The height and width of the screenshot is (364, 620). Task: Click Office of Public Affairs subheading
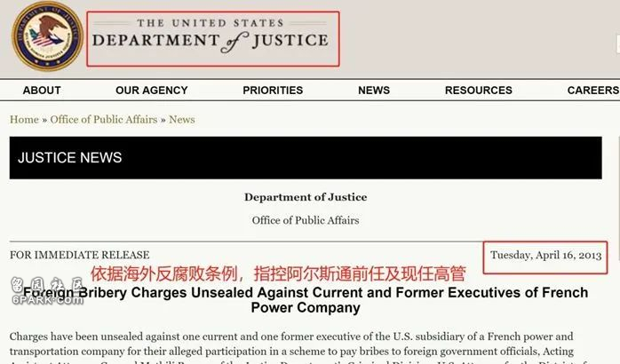[x=306, y=220]
